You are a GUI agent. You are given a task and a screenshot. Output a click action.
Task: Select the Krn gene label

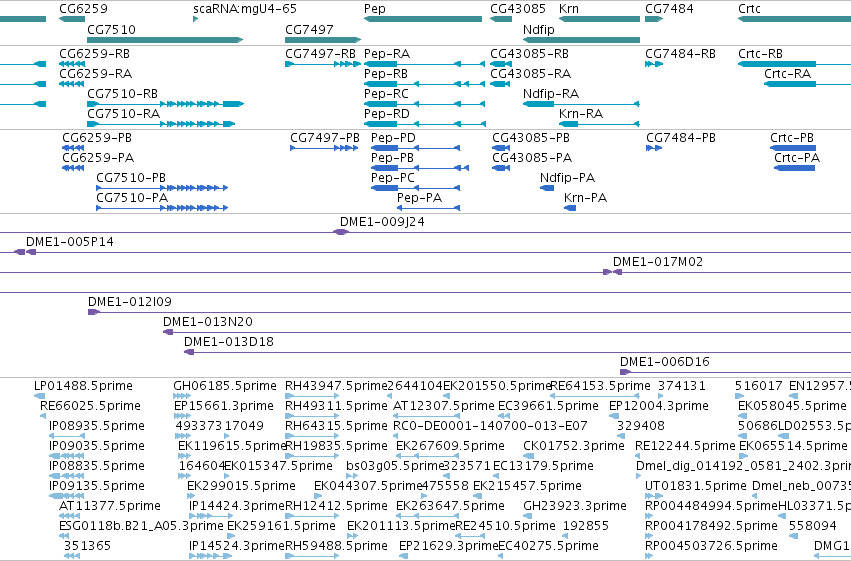pyautogui.click(x=569, y=9)
